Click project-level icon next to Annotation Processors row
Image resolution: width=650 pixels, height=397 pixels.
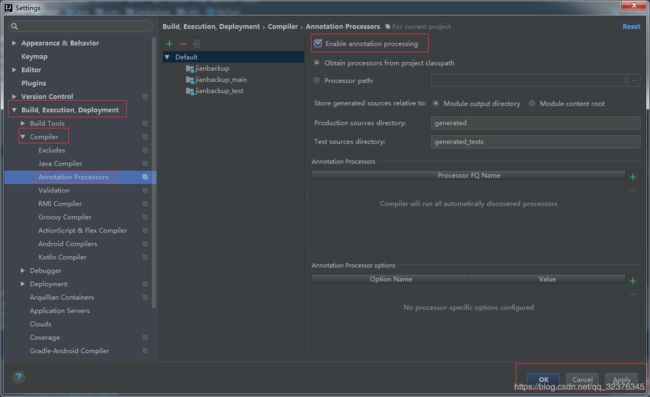tap(145, 177)
